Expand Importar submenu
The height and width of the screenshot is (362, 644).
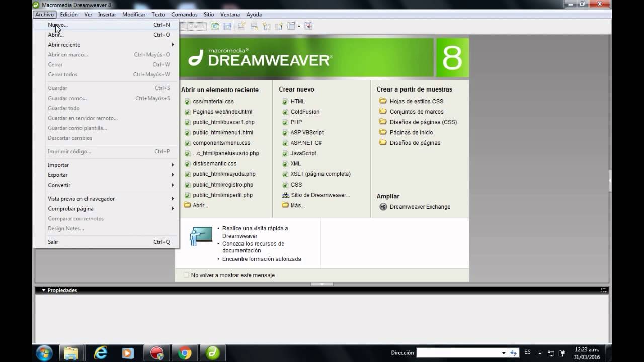click(106, 165)
